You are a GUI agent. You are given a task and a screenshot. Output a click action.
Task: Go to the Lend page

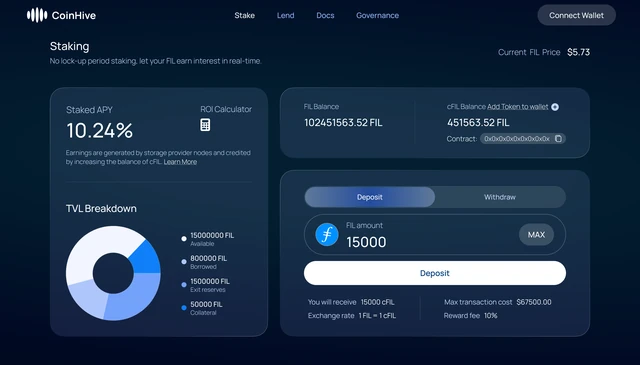pyautogui.click(x=285, y=16)
